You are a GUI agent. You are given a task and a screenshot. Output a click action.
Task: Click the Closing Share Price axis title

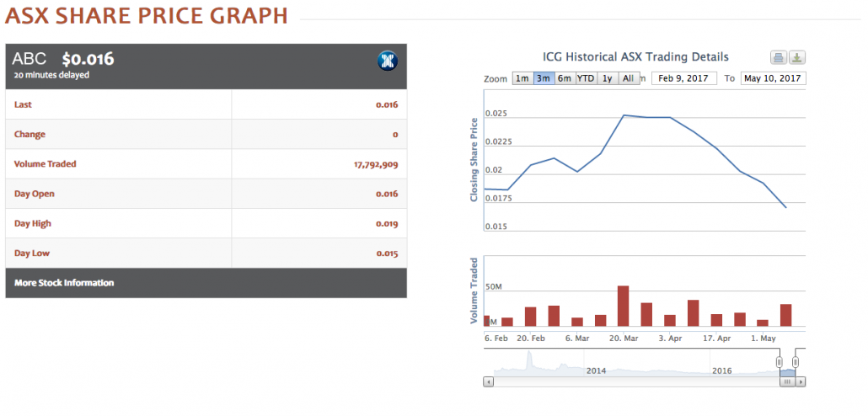tap(474, 160)
